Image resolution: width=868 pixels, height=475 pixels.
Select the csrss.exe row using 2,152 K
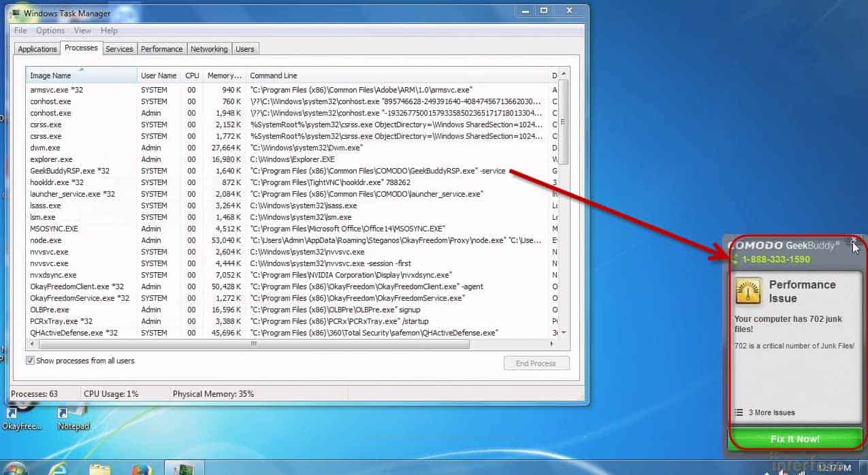[292, 125]
